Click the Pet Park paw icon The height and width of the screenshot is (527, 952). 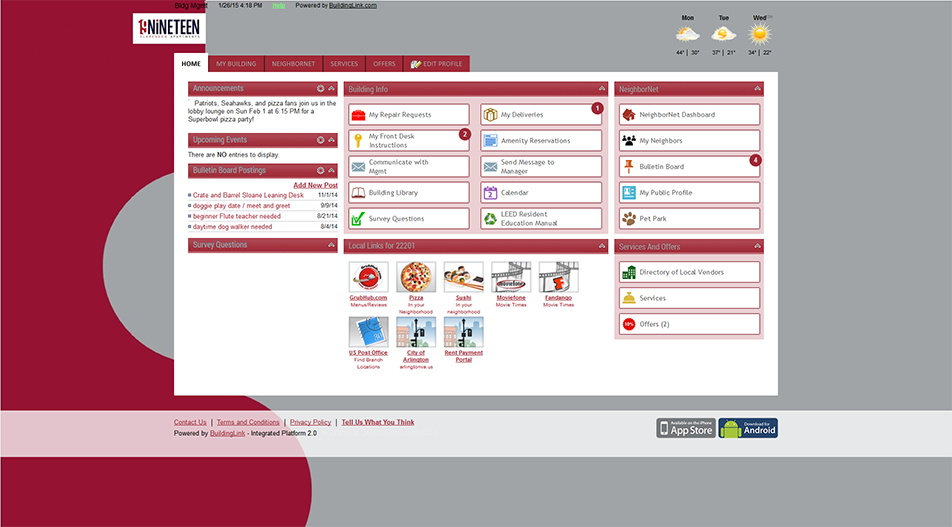coord(629,219)
